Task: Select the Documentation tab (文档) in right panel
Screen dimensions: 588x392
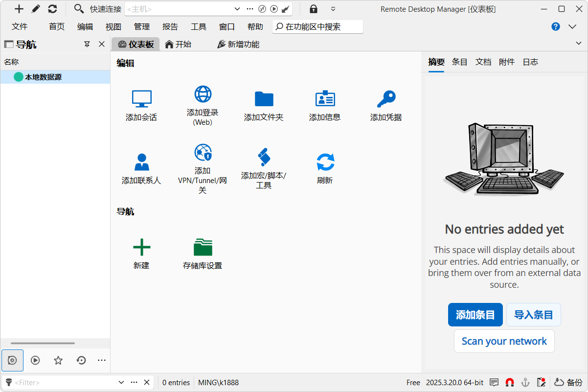Action: 483,62
